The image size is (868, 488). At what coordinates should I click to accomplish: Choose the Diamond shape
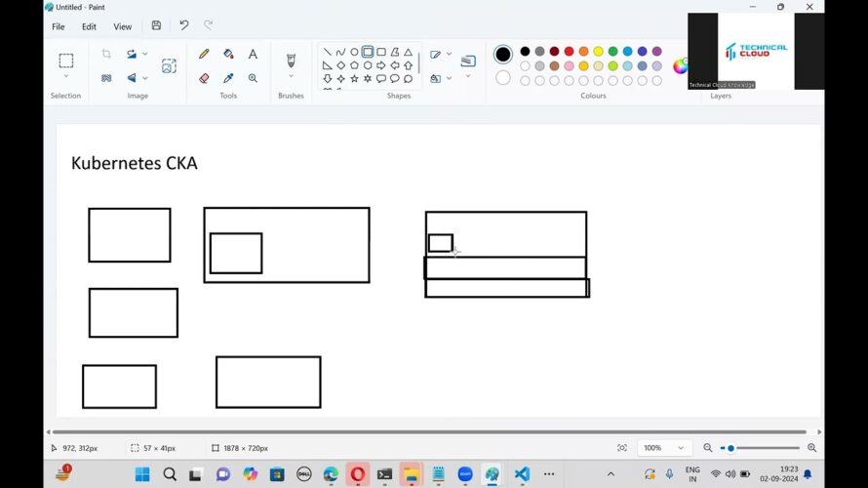click(340, 65)
